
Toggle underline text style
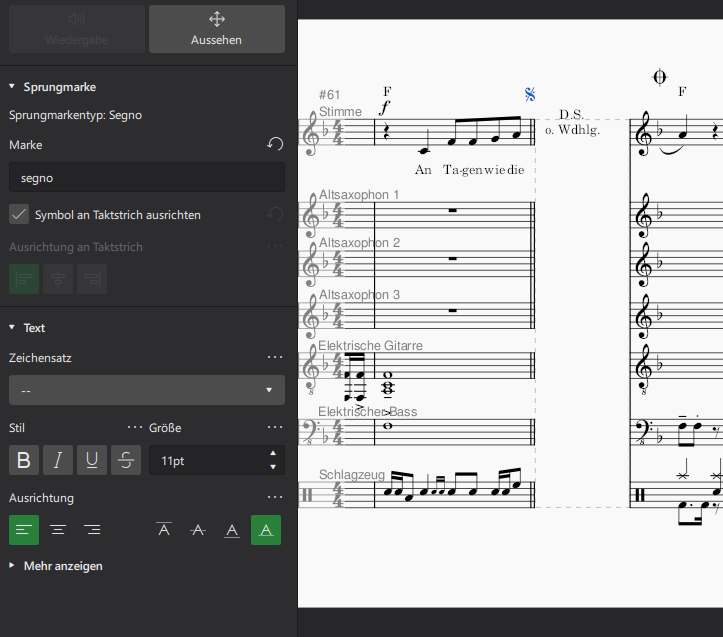pyautogui.click(x=92, y=460)
